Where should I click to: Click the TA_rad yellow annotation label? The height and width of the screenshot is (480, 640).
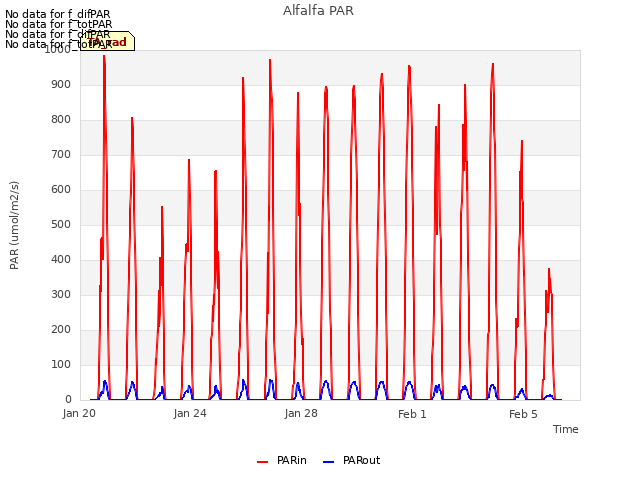click(x=107, y=41)
